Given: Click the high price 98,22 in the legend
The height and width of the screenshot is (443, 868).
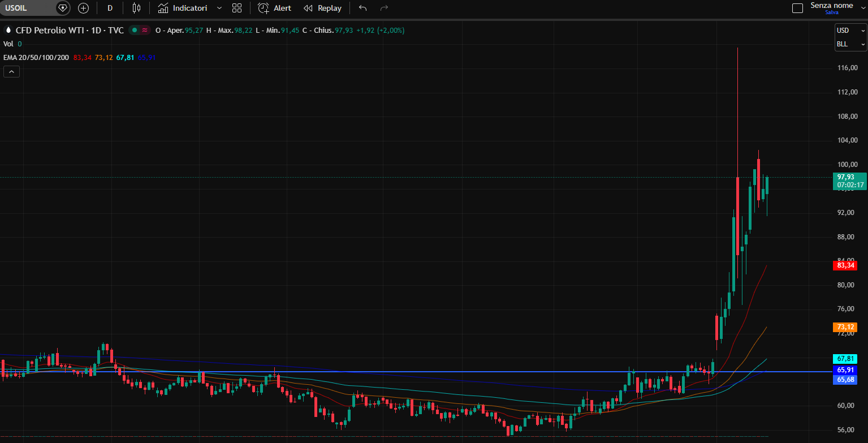Looking at the screenshot, I should pyautogui.click(x=243, y=31).
